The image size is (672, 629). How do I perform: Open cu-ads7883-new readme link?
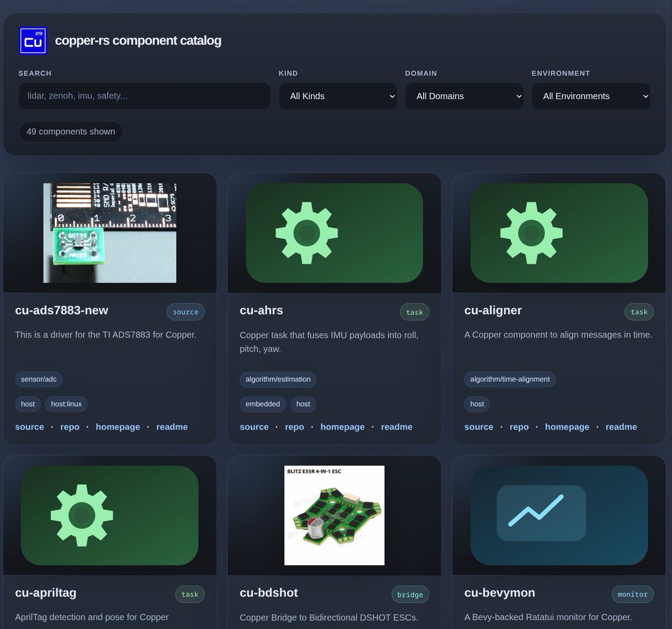[172, 427]
